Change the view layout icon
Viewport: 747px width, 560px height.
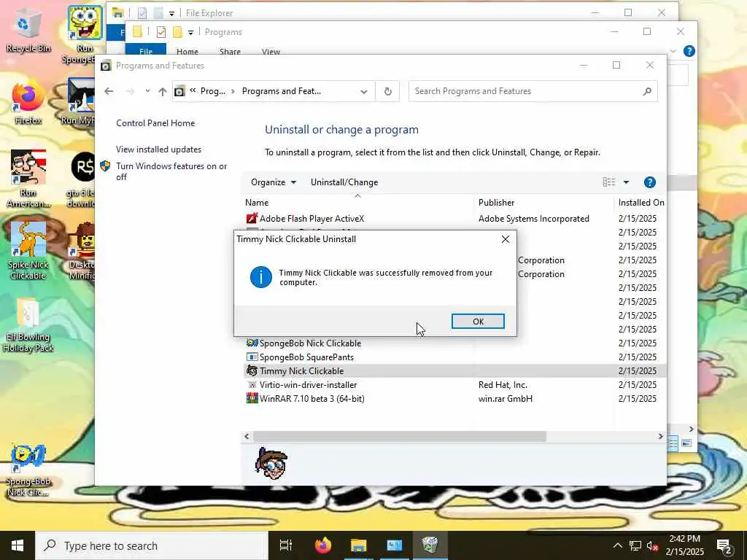[609, 182]
